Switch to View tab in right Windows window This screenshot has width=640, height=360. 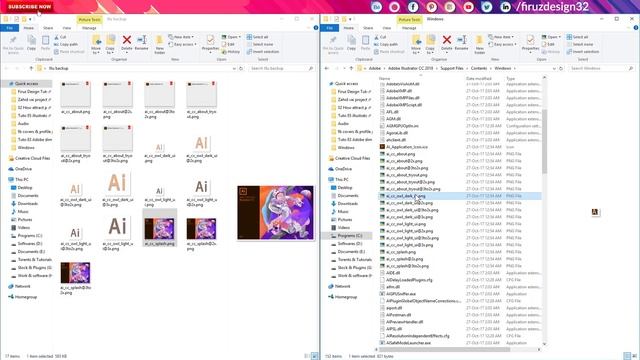pos(387,28)
